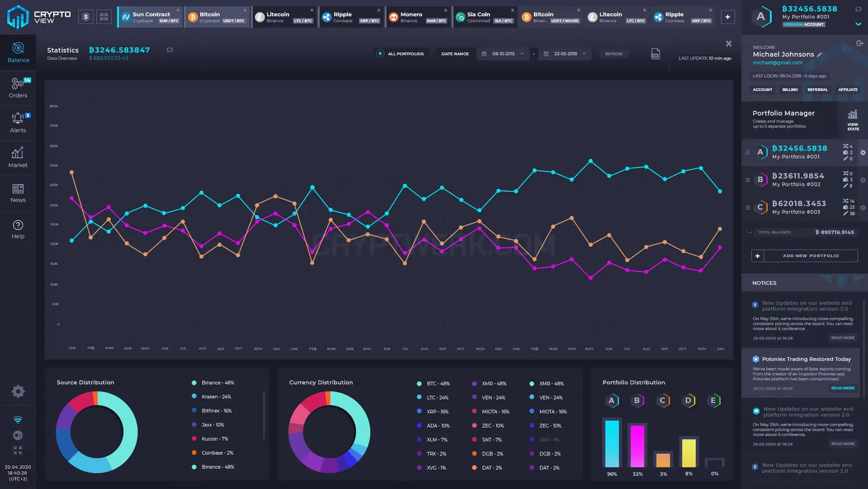Click the Add New Portfolio button

pos(805,256)
